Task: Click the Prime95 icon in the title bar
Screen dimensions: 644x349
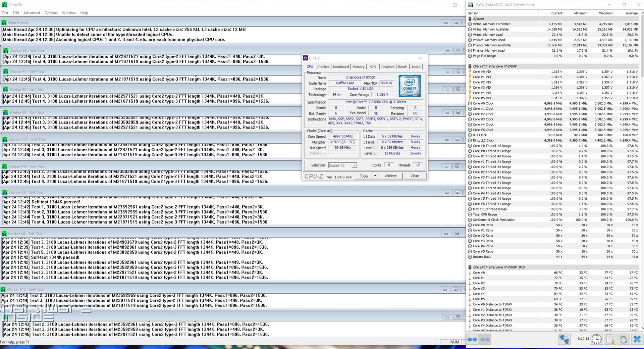Action: point(4,5)
